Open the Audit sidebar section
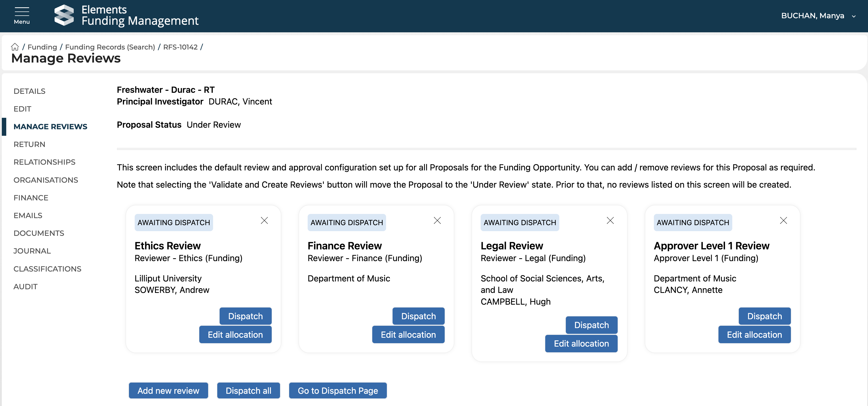 pos(25,286)
